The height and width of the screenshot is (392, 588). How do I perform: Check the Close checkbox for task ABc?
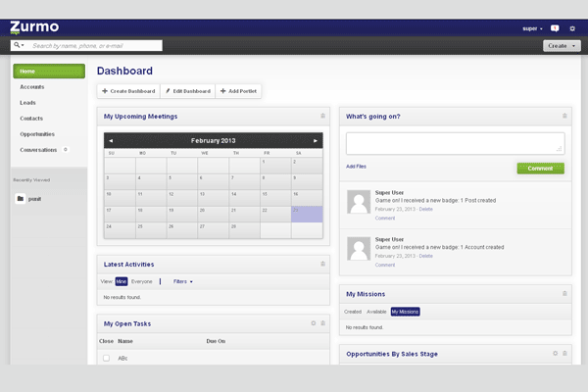[107, 359]
